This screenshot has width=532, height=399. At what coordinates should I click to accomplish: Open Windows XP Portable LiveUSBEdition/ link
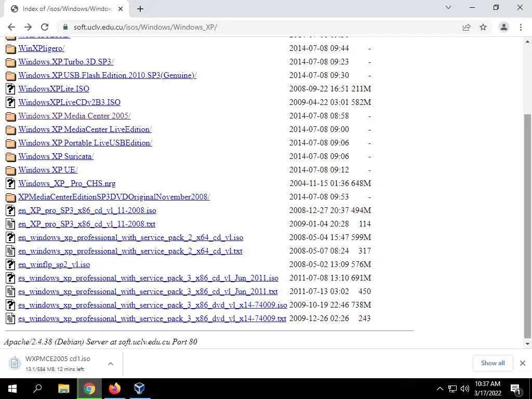[x=85, y=143]
